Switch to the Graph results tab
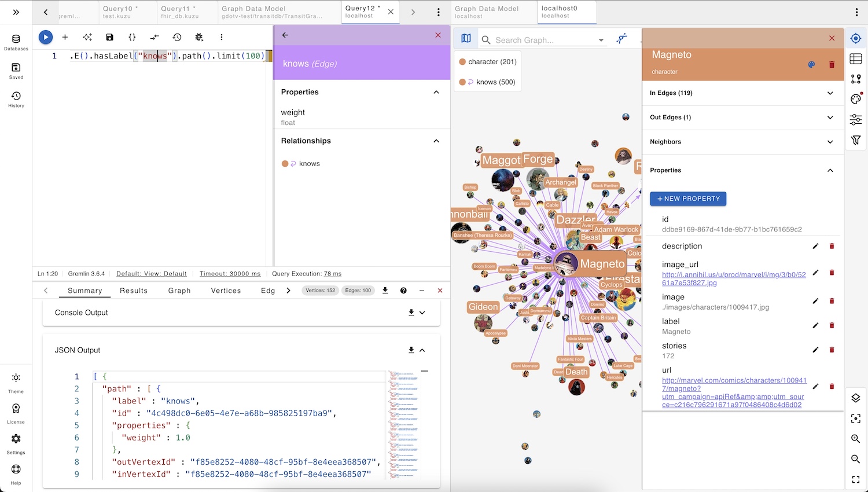868x492 pixels. pyautogui.click(x=179, y=291)
